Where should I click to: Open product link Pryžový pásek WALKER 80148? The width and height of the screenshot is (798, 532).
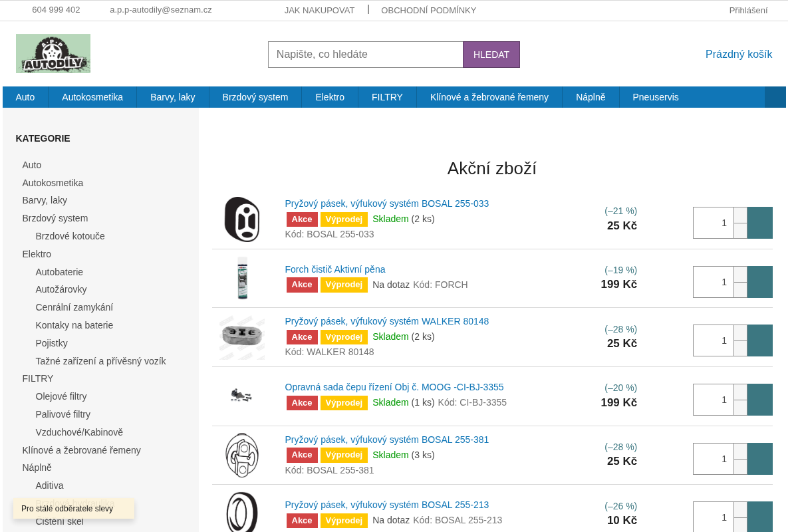pyautogui.click(x=387, y=321)
